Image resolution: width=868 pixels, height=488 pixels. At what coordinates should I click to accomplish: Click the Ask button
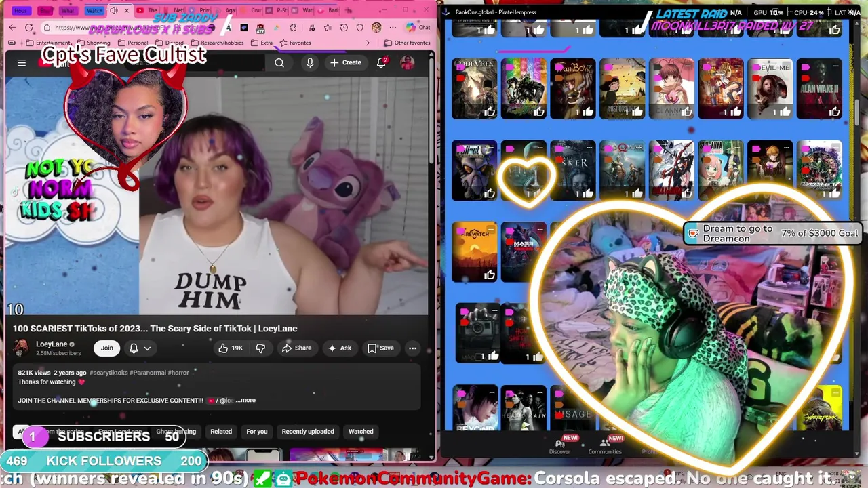coord(339,348)
